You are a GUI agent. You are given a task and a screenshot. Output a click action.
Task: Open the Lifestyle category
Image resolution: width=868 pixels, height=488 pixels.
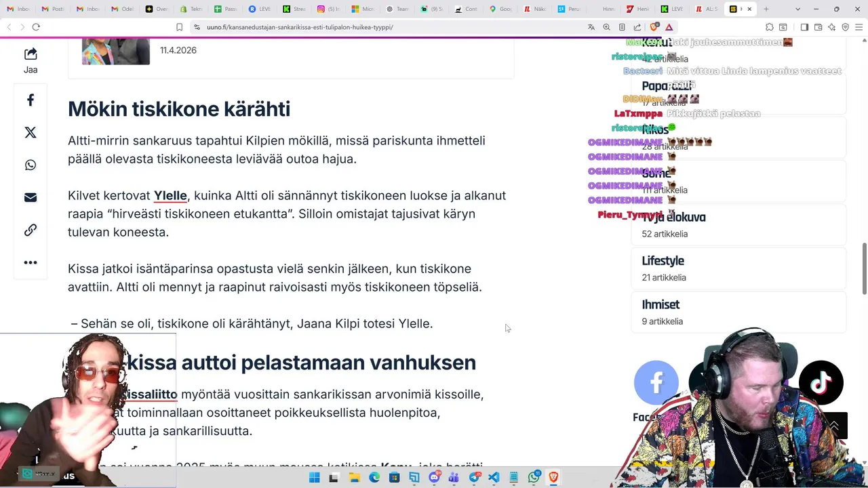pos(739,268)
